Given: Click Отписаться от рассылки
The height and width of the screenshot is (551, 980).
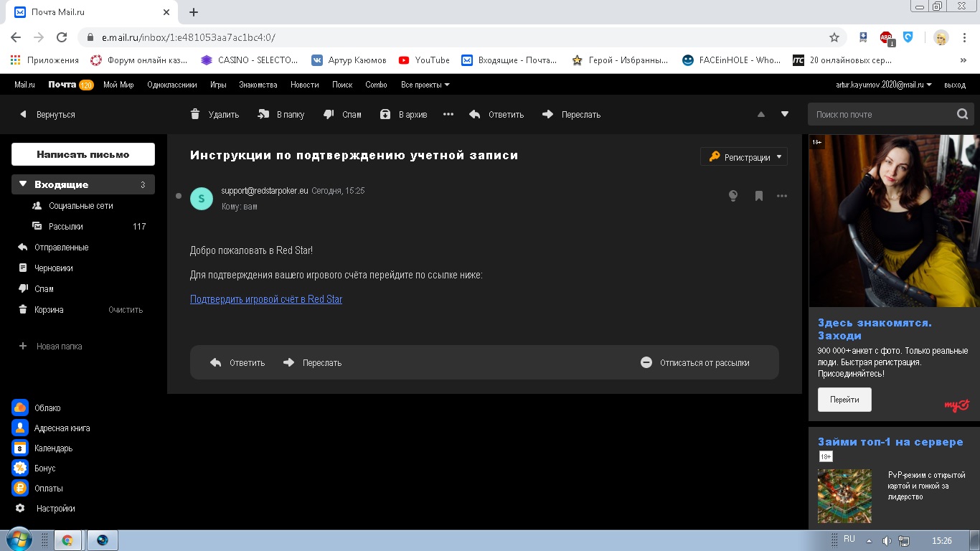Looking at the screenshot, I should [x=695, y=362].
